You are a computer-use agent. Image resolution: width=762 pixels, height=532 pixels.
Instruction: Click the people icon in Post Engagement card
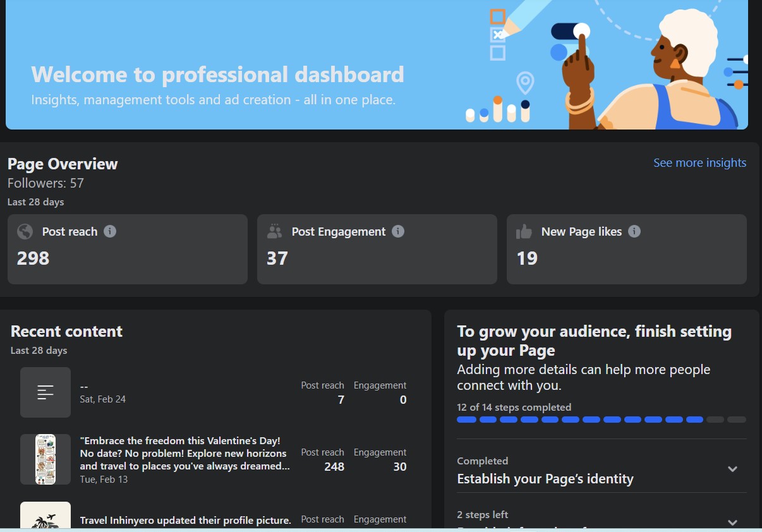(274, 232)
